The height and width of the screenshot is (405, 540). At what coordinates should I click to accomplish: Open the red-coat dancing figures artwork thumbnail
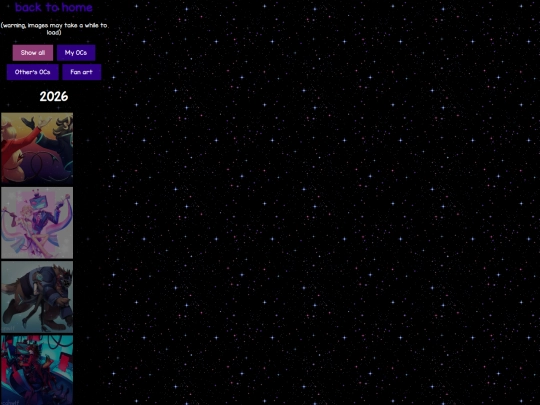click(37, 148)
